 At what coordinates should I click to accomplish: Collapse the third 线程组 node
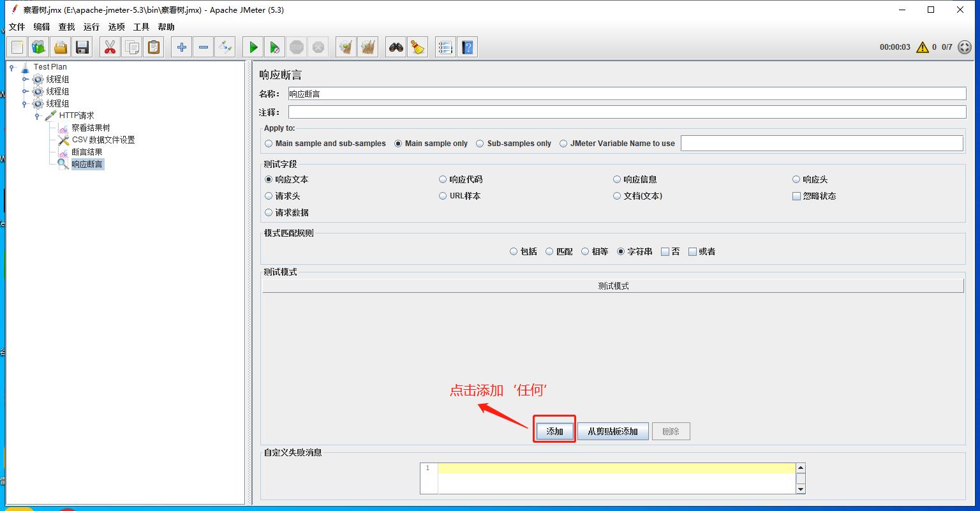pyautogui.click(x=25, y=103)
